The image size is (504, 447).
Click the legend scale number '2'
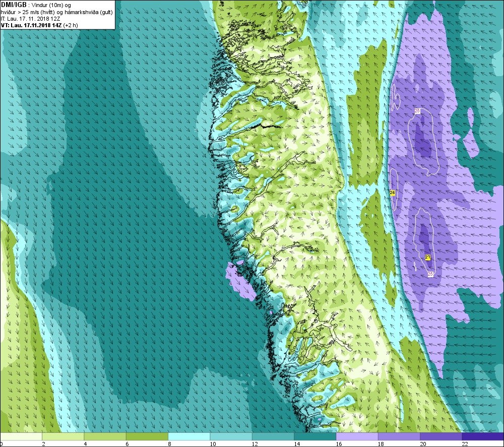click(x=43, y=444)
